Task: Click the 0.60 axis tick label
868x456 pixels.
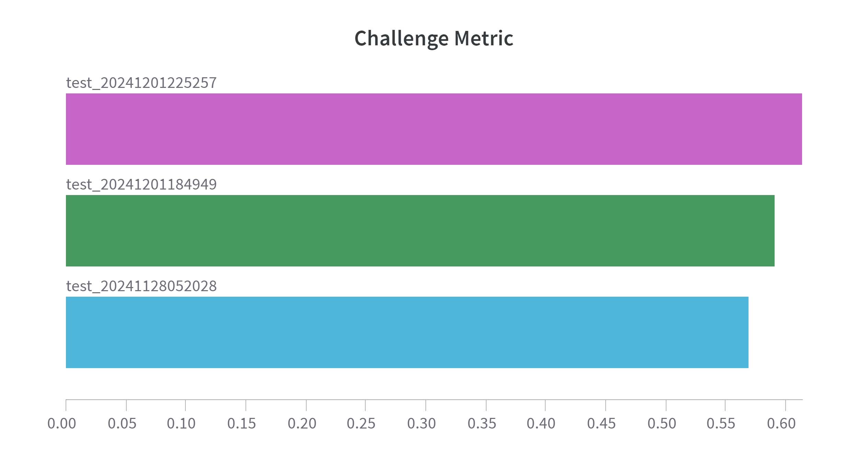Action: pos(781,423)
